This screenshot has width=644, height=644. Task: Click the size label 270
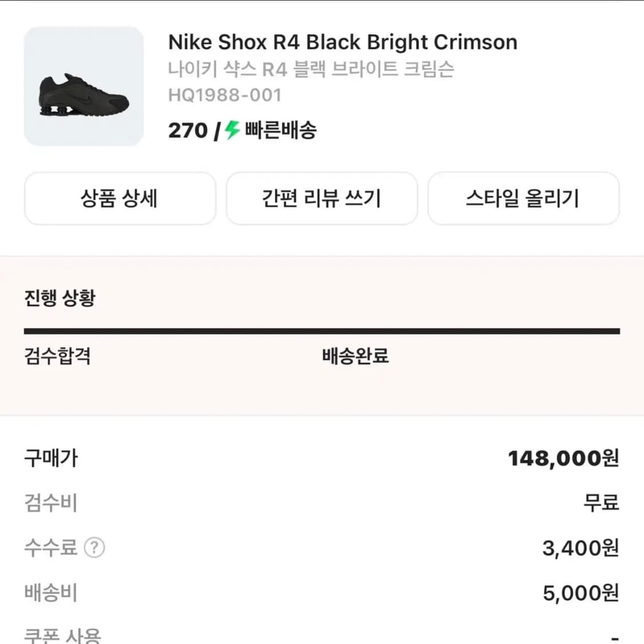pos(187,131)
